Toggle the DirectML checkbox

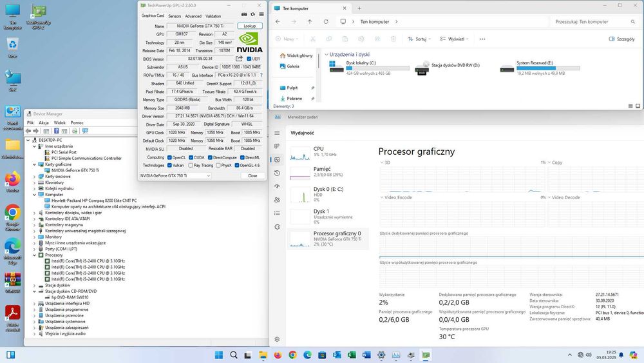click(242, 157)
